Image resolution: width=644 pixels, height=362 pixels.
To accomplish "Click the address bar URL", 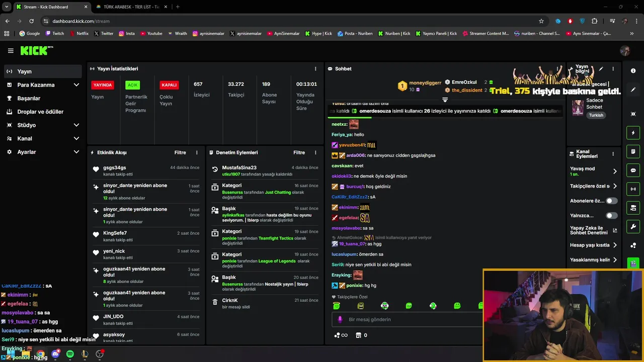I will [x=81, y=21].
